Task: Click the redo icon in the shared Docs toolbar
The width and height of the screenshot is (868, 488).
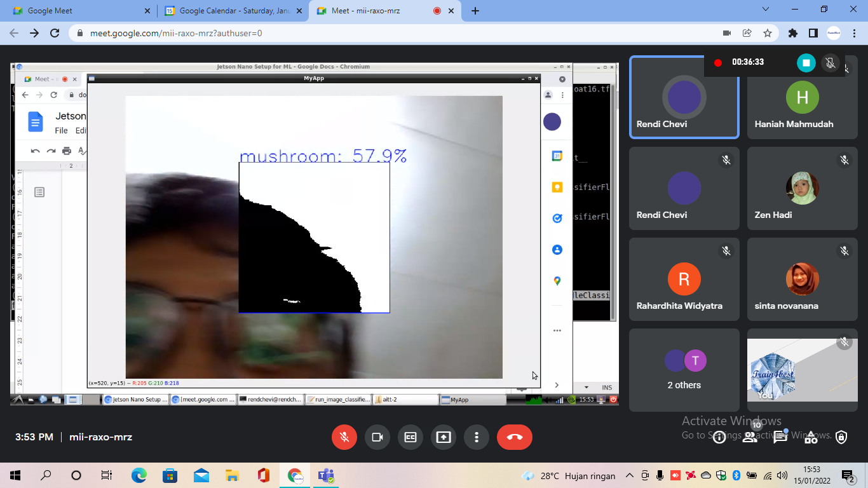Action: pos(51,151)
